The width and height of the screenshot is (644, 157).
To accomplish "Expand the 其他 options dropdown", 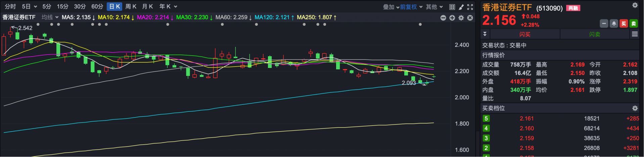I will (434, 7).
